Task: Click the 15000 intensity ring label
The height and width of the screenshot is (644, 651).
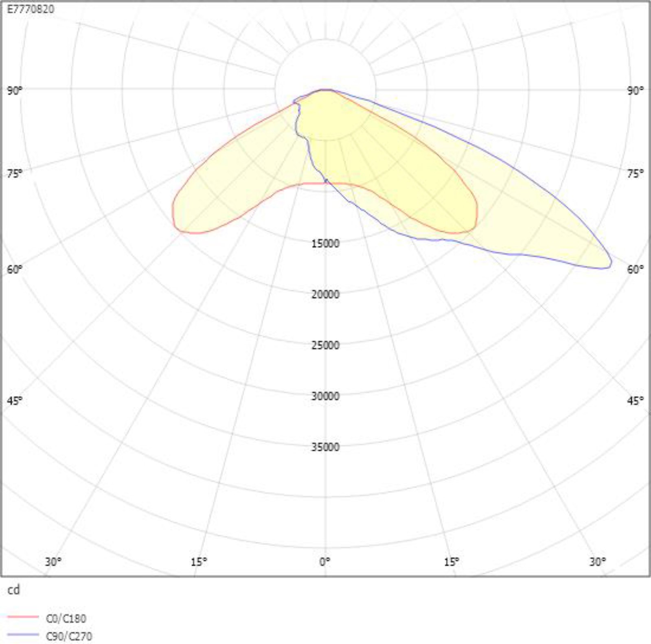Action: [x=325, y=243]
